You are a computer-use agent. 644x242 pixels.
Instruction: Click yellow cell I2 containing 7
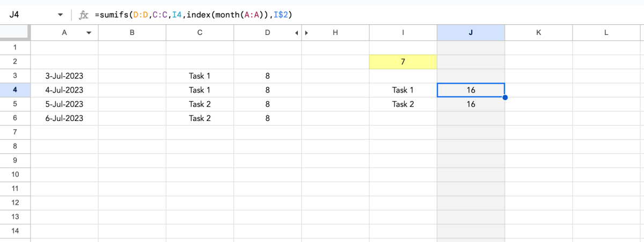coord(403,62)
